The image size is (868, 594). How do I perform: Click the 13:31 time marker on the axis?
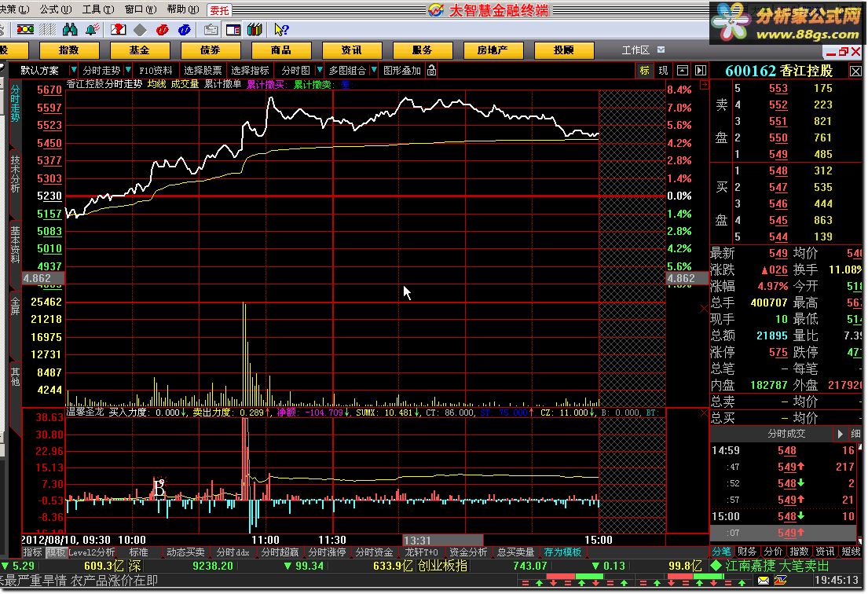[443, 540]
